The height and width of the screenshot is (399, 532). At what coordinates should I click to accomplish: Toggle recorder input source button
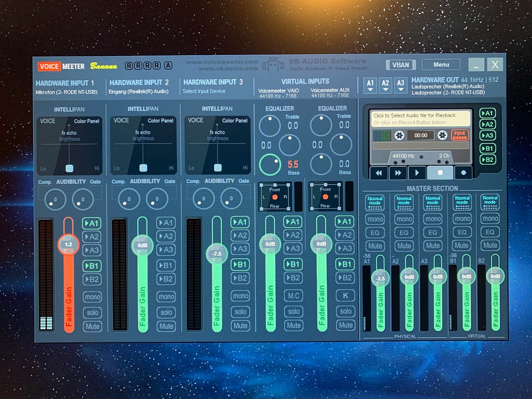click(x=460, y=135)
